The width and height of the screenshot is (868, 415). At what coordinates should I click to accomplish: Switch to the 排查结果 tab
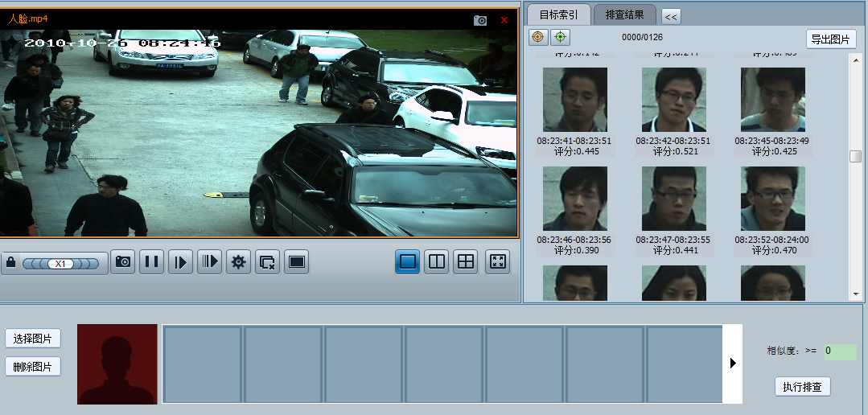[624, 15]
